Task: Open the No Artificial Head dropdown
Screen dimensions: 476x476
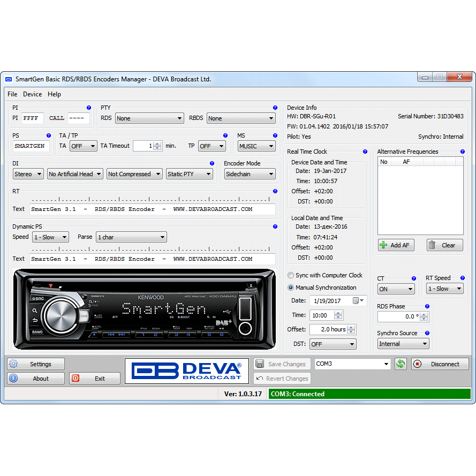Action: pyautogui.click(x=75, y=174)
